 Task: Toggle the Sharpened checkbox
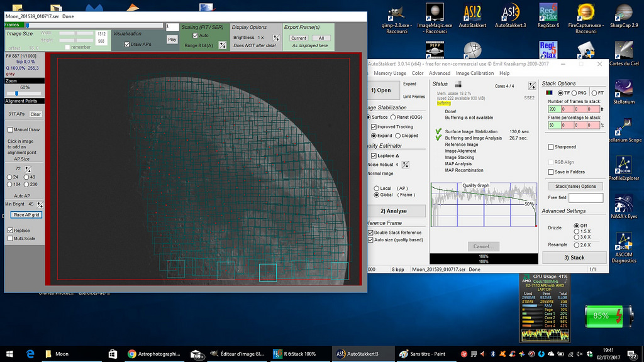pos(552,147)
